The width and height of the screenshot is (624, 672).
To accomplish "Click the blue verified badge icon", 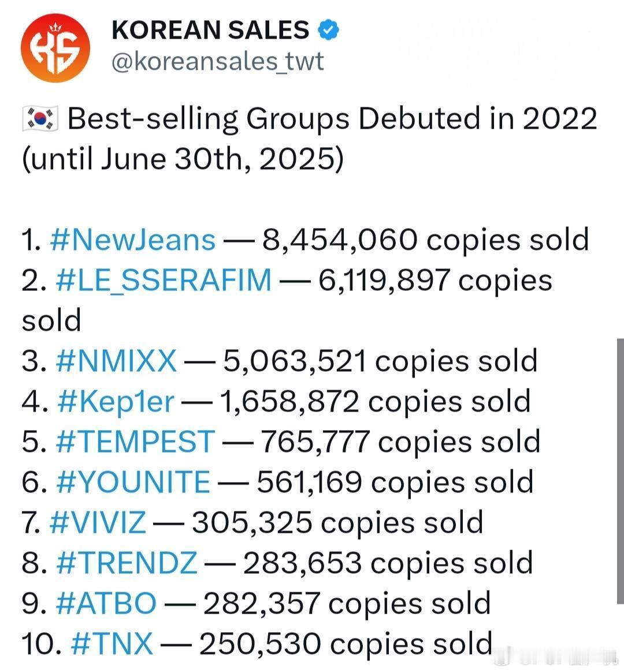I will [329, 29].
